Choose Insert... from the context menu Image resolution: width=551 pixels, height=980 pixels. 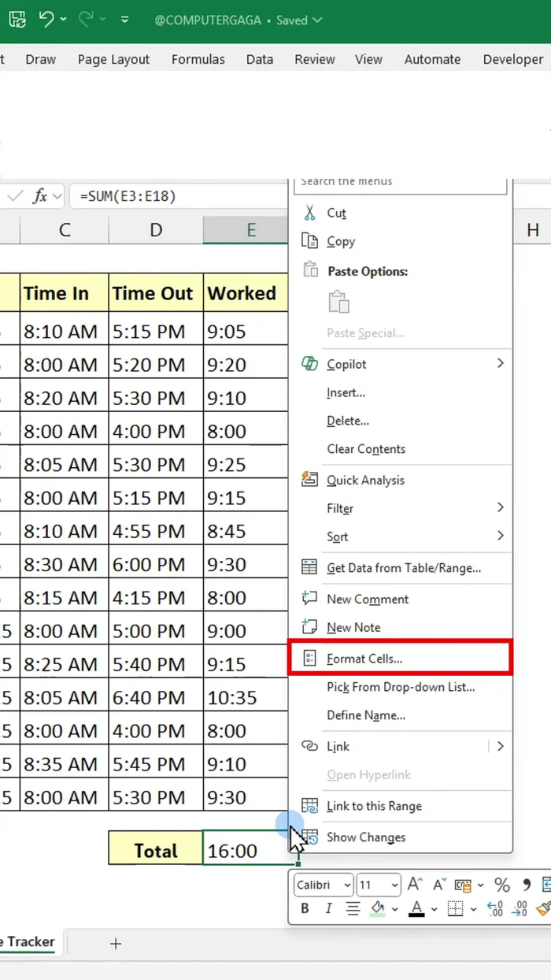pos(401,392)
